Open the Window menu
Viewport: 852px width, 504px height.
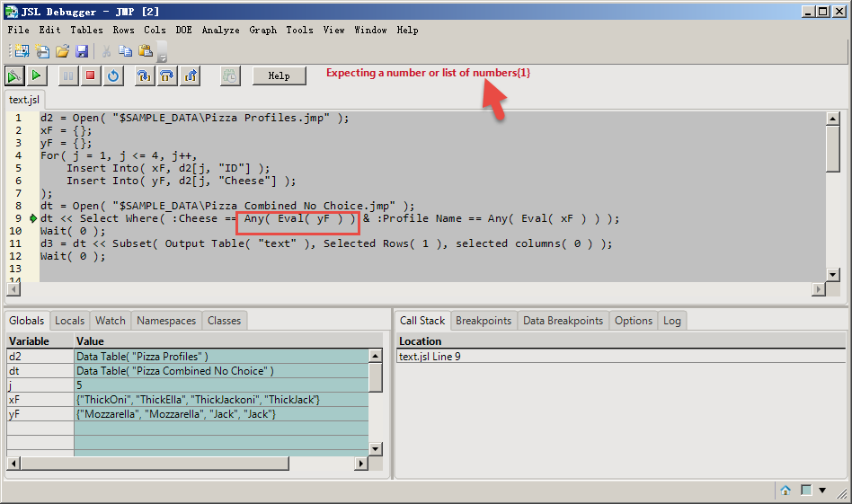point(370,30)
